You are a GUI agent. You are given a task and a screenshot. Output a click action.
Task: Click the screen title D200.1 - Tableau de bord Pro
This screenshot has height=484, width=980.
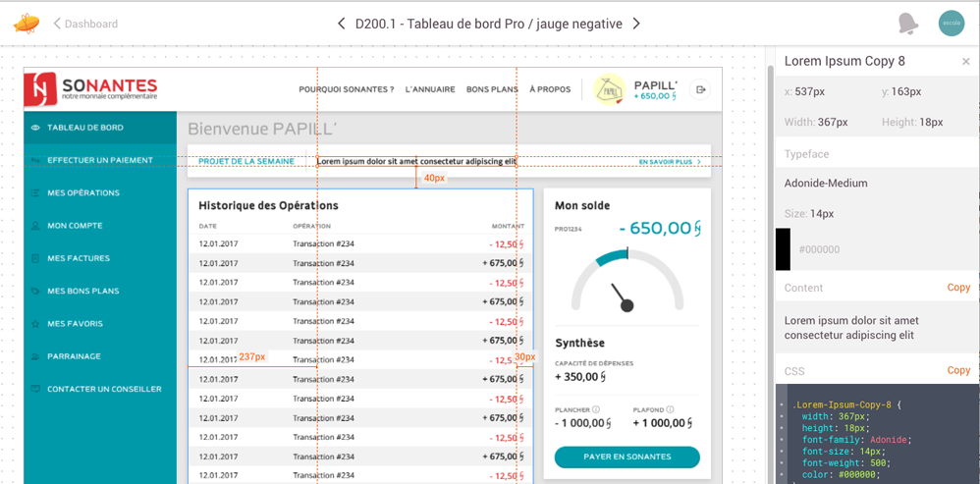pyautogui.click(x=489, y=24)
